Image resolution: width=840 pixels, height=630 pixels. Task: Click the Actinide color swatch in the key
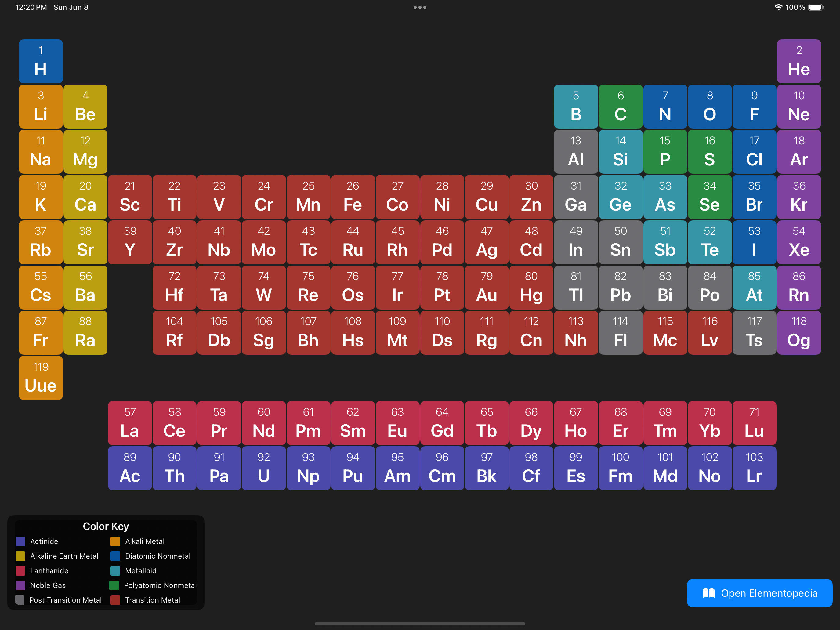click(20, 541)
